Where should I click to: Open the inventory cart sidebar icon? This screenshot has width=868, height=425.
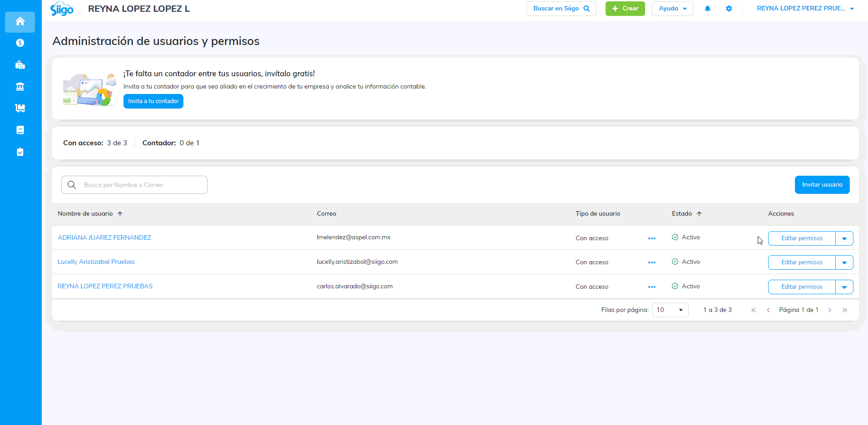pos(20,108)
